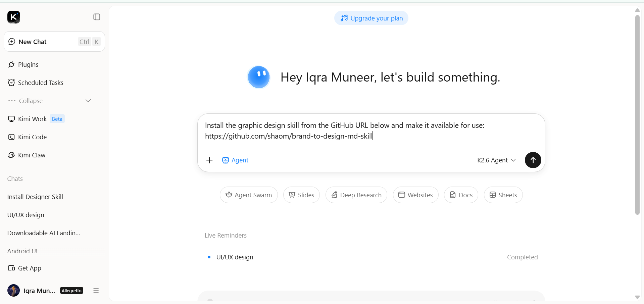The image size is (644, 304).
Task: Select the Agent Swarm chip
Action: [x=249, y=195]
